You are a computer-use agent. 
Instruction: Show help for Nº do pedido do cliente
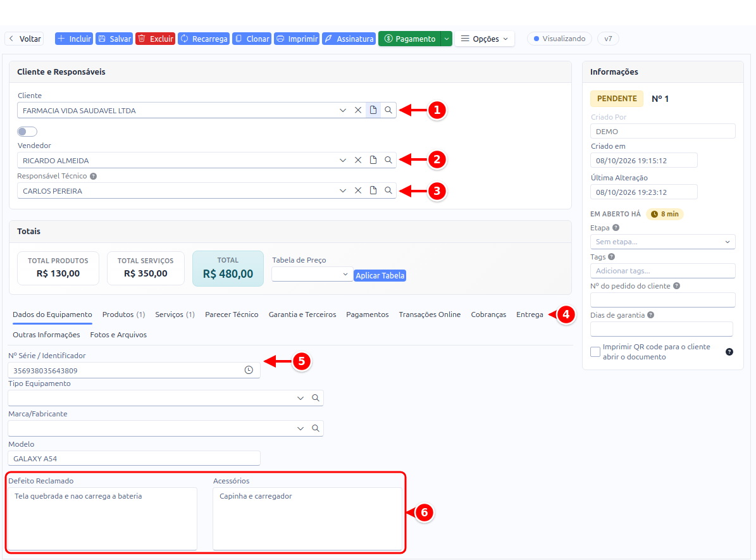(676, 286)
